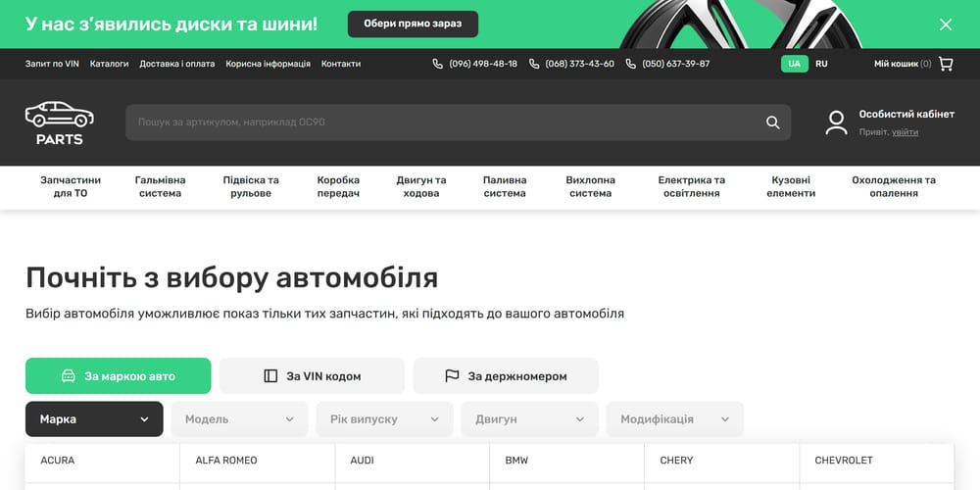980x490 pixels.
Task: Open Гальмівна система category
Action: (160, 187)
